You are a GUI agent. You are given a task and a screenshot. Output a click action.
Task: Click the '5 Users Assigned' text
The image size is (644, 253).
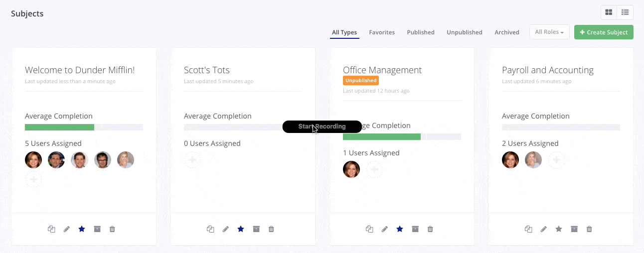pos(53,143)
